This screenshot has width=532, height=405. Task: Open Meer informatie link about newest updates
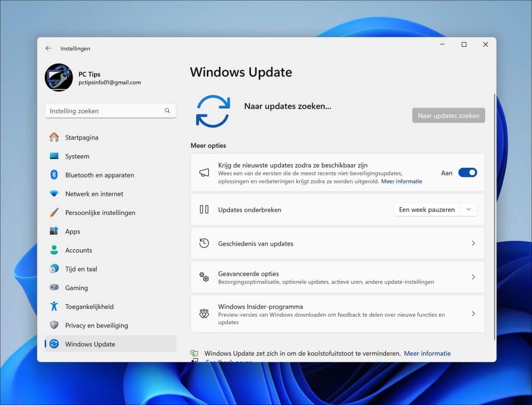point(402,181)
